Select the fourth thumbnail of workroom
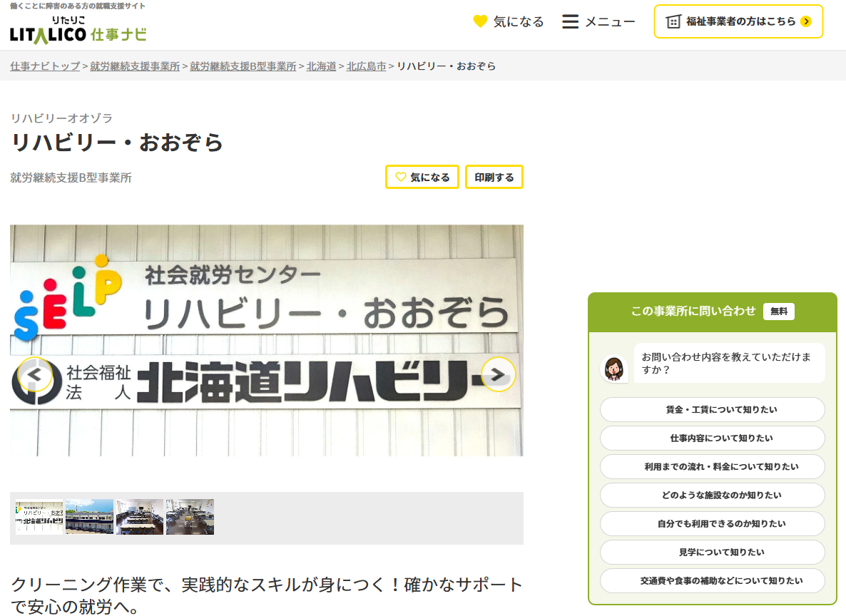The width and height of the screenshot is (846, 616). pos(190,517)
